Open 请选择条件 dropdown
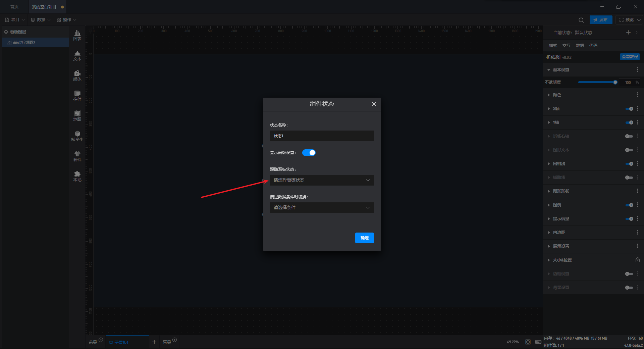644x349 pixels. 322,208
